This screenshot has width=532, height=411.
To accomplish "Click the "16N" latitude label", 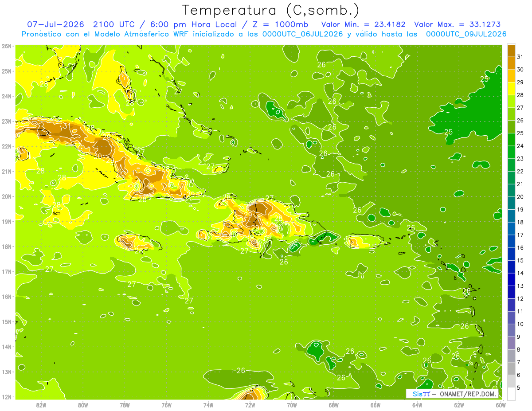I will click(7, 297).
